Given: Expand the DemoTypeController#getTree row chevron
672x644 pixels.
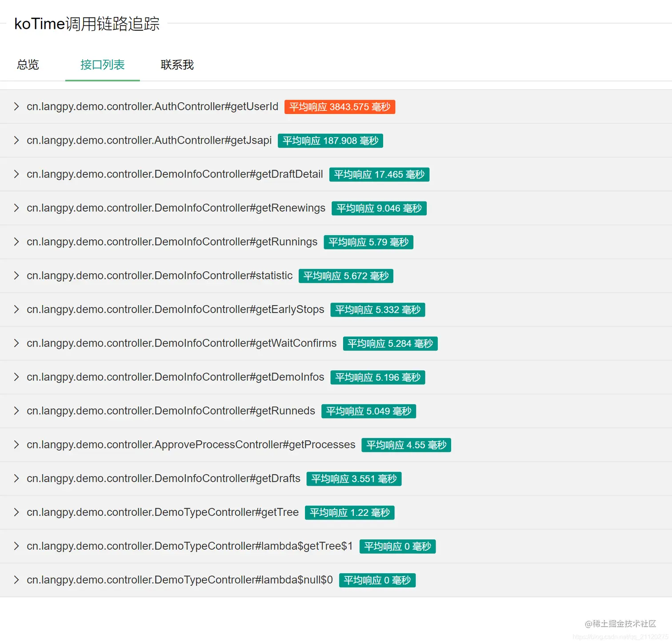Looking at the screenshot, I should point(16,512).
